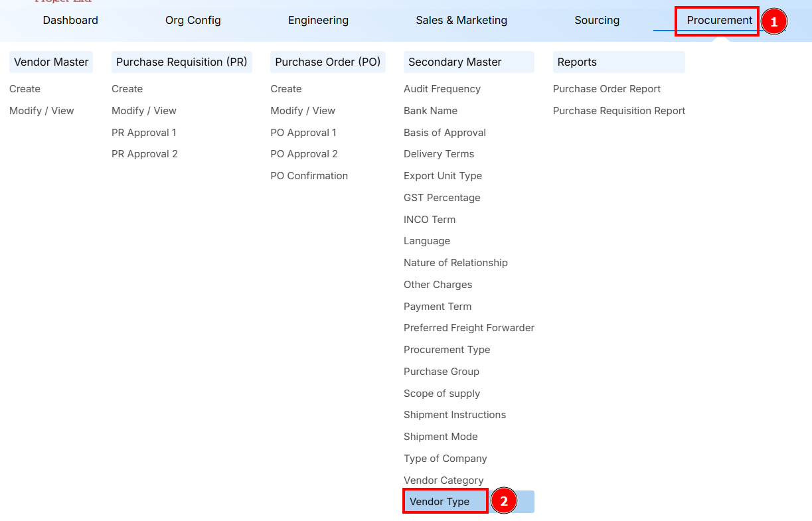Screen dimensions: 812x521
Task: Open the Vendor Category master entry
Action: (x=444, y=480)
